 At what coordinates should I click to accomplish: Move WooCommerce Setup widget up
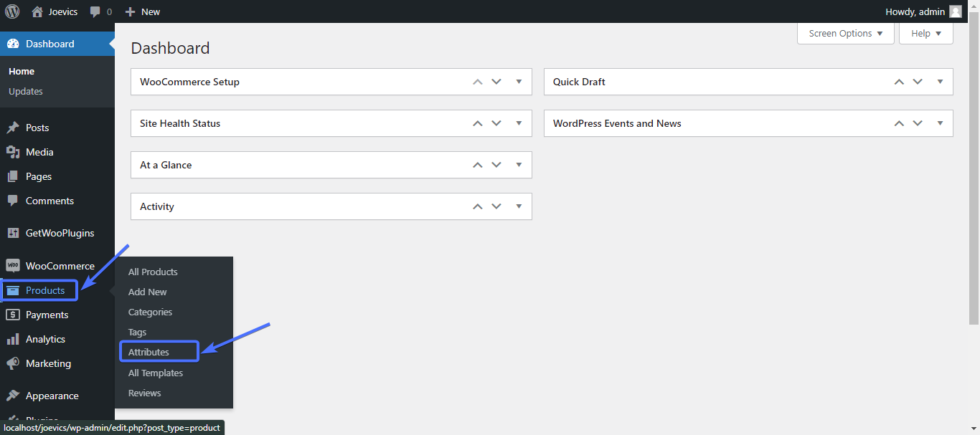[x=478, y=82]
